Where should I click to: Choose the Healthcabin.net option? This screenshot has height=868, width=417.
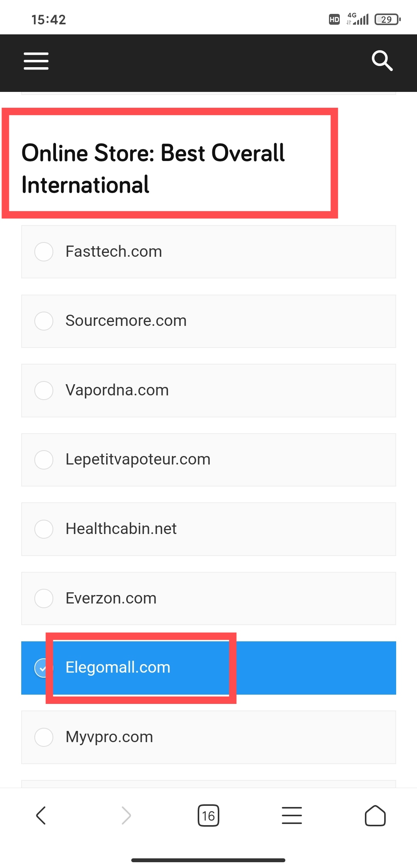click(x=208, y=529)
